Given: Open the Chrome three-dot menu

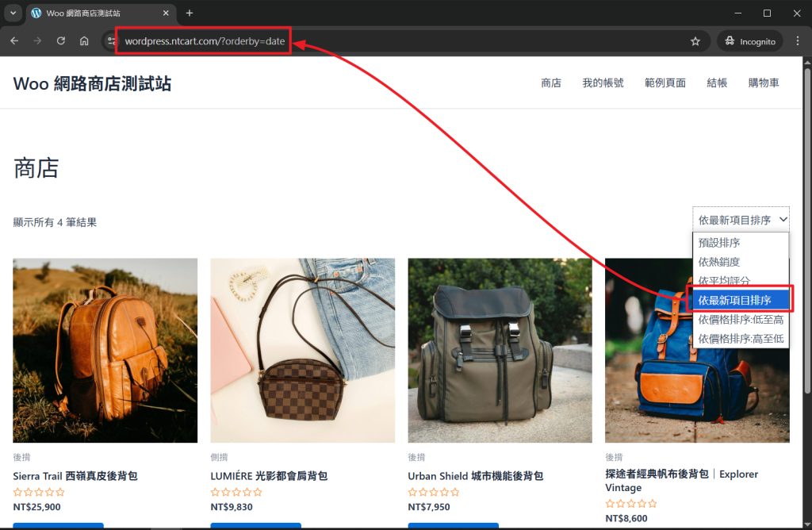Looking at the screenshot, I should click(798, 41).
